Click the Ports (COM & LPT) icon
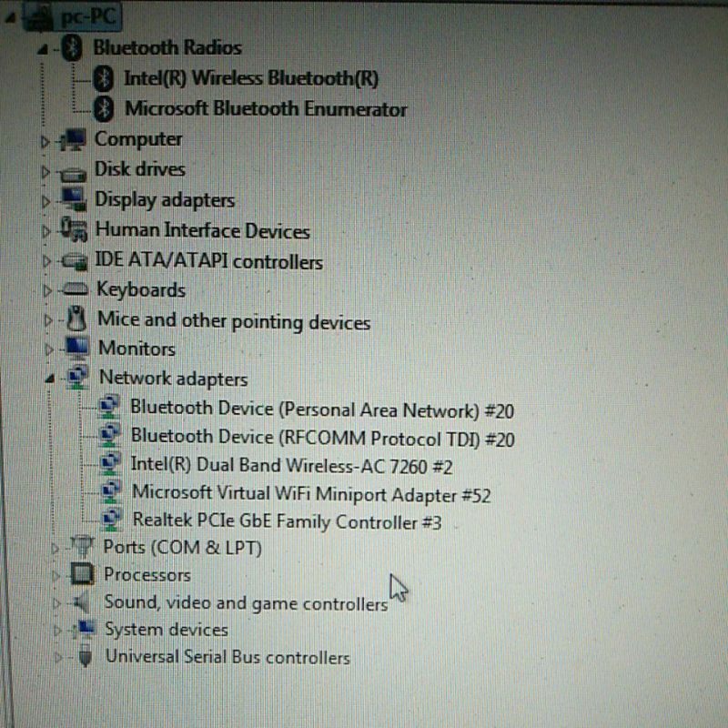This screenshot has width=728, height=728. point(83,546)
